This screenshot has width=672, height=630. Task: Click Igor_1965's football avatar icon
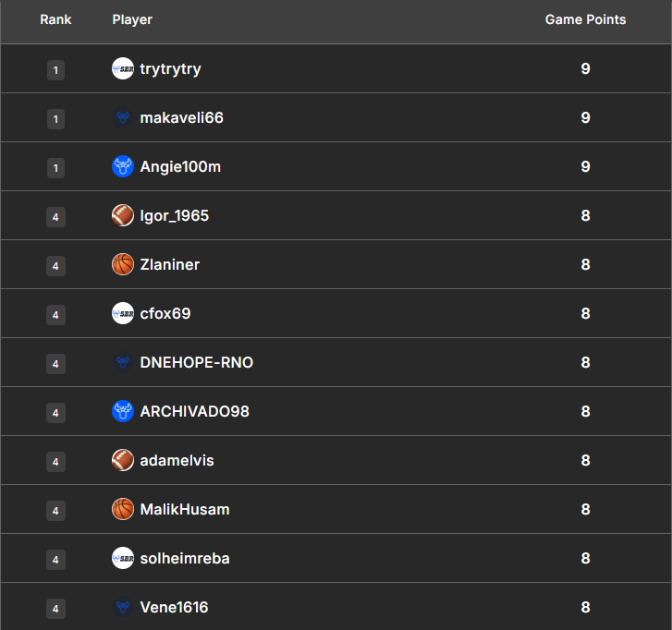pyautogui.click(x=123, y=216)
